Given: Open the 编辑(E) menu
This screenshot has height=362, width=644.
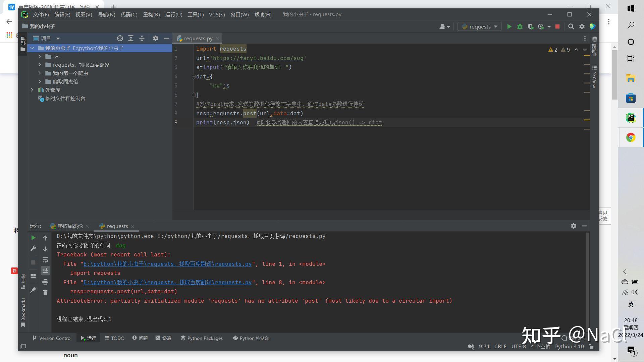Looking at the screenshot, I should [x=62, y=14].
